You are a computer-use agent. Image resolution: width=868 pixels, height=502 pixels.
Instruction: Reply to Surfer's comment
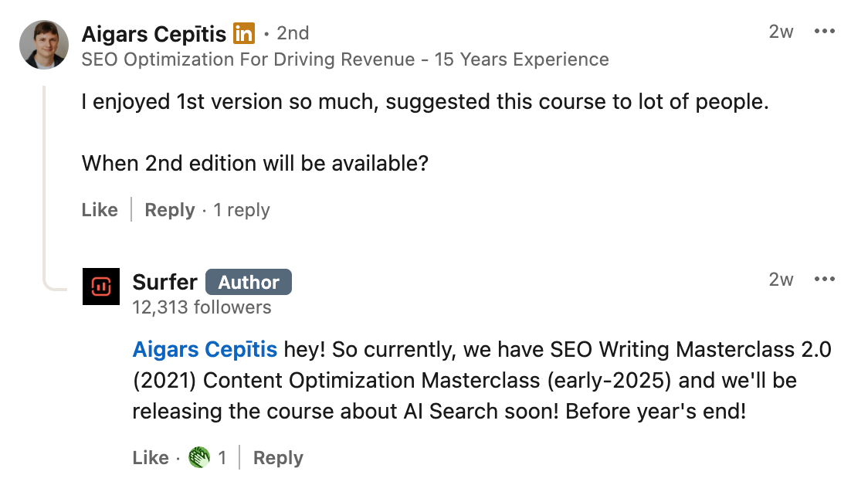(x=278, y=458)
